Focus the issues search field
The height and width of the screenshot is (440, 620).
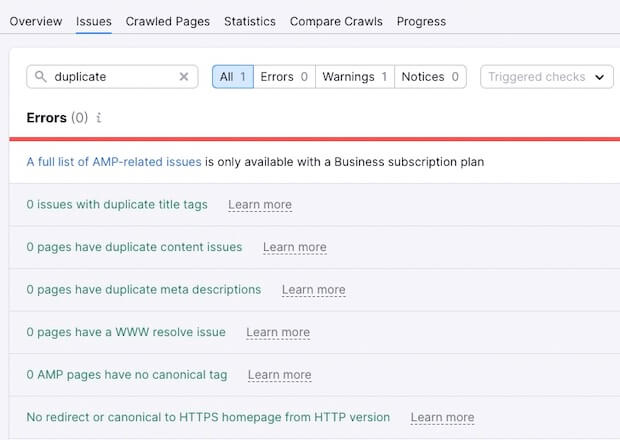pyautogui.click(x=112, y=77)
